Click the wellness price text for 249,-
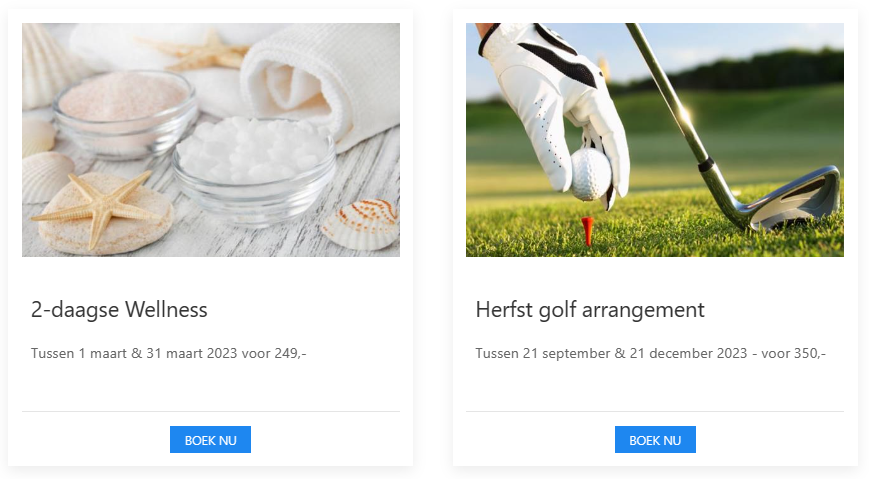This screenshot has width=869, height=479. 168,353
